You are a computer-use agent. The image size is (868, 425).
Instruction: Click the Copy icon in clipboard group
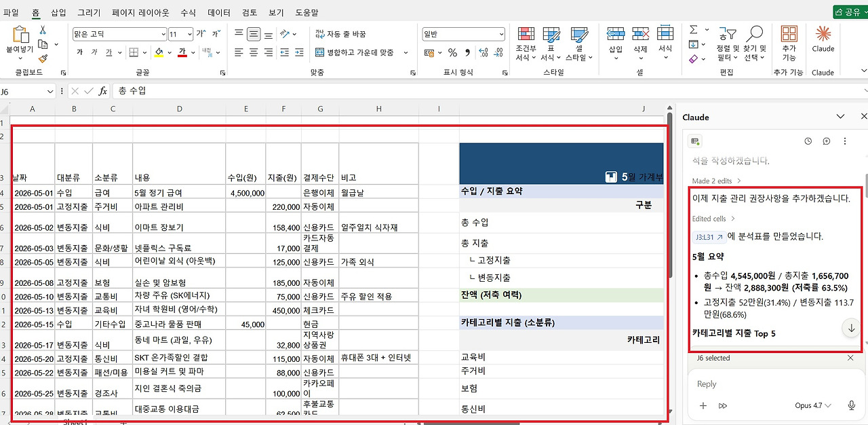(43, 44)
